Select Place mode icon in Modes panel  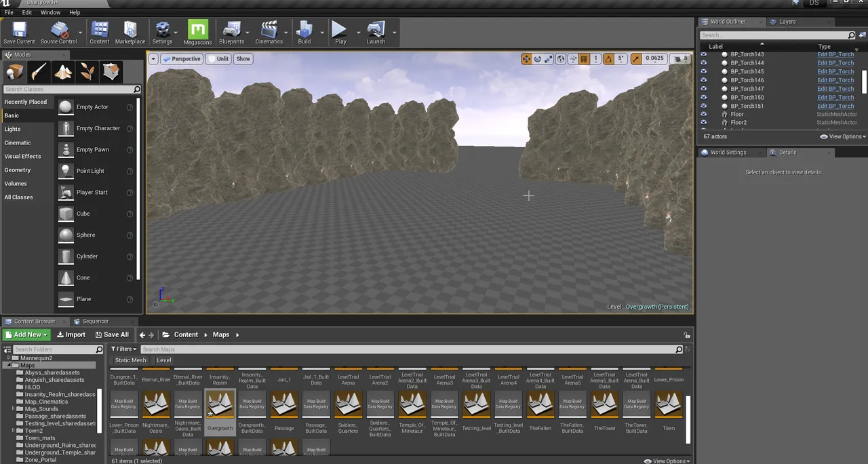pos(15,71)
